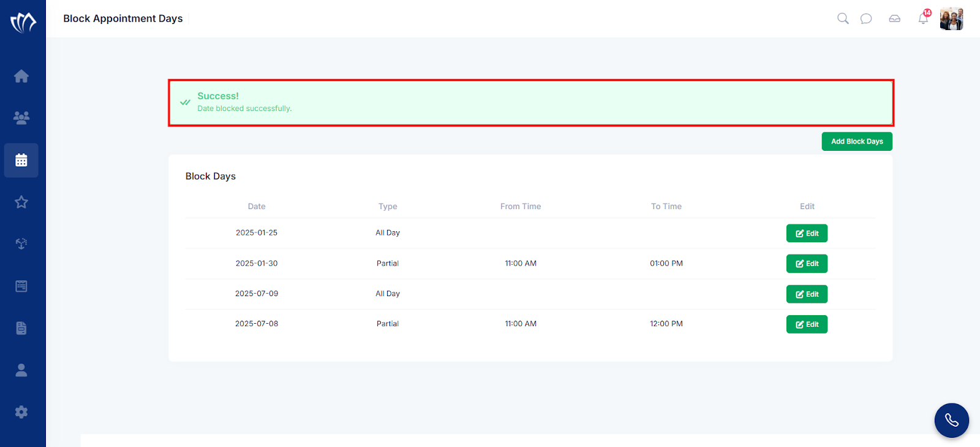This screenshot has width=980, height=447.
Task: Open the chat bubble icon
Action: 866,18
